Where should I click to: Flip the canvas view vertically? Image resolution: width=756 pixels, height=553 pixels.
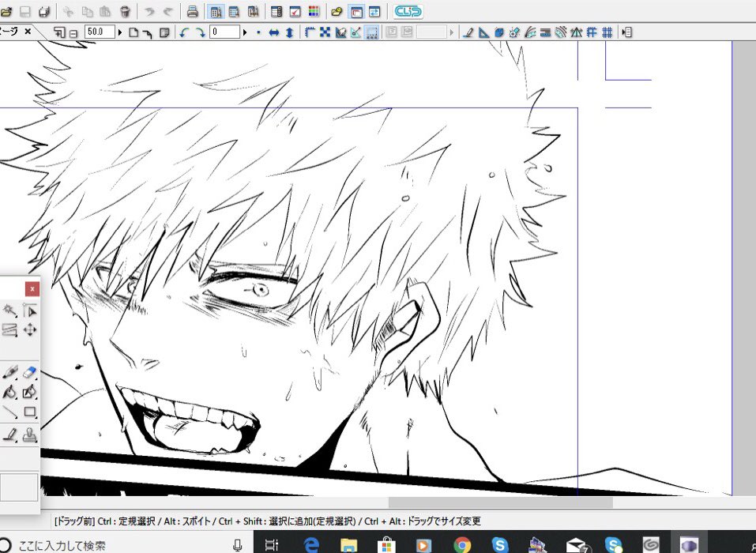[x=290, y=32]
